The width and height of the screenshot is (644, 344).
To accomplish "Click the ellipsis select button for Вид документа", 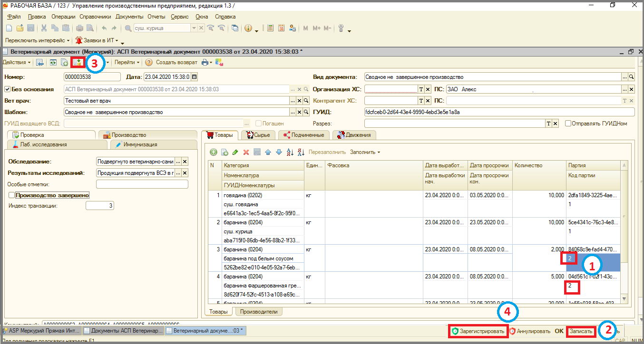I will pos(625,76).
